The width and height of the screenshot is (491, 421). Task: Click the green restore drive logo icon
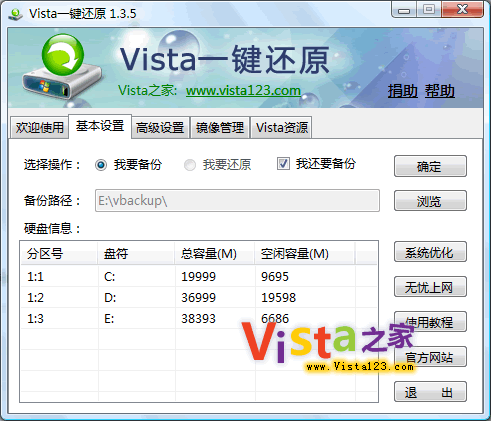62,67
